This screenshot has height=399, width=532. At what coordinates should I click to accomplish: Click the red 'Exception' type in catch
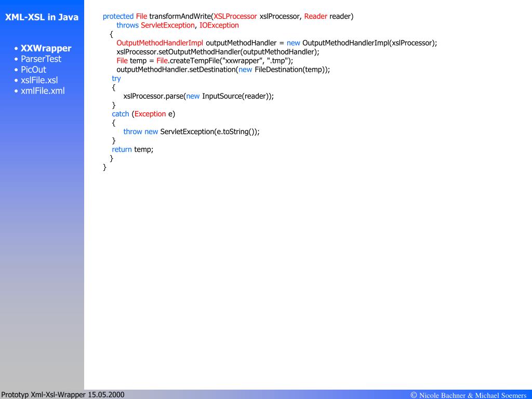point(150,114)
